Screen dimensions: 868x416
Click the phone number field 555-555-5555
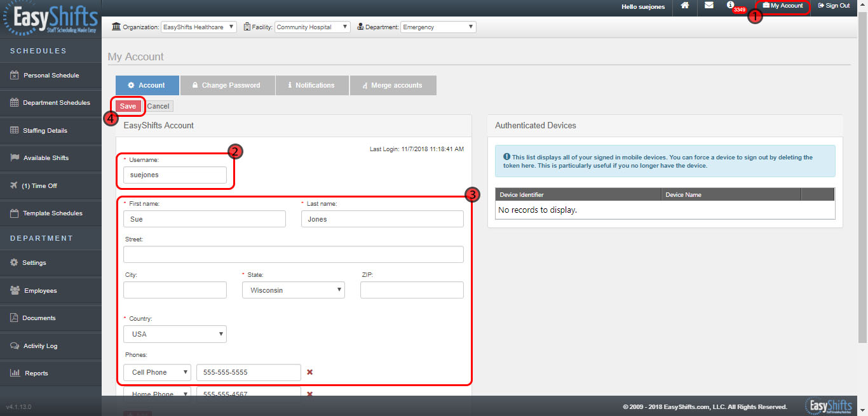tap(248, 372)
